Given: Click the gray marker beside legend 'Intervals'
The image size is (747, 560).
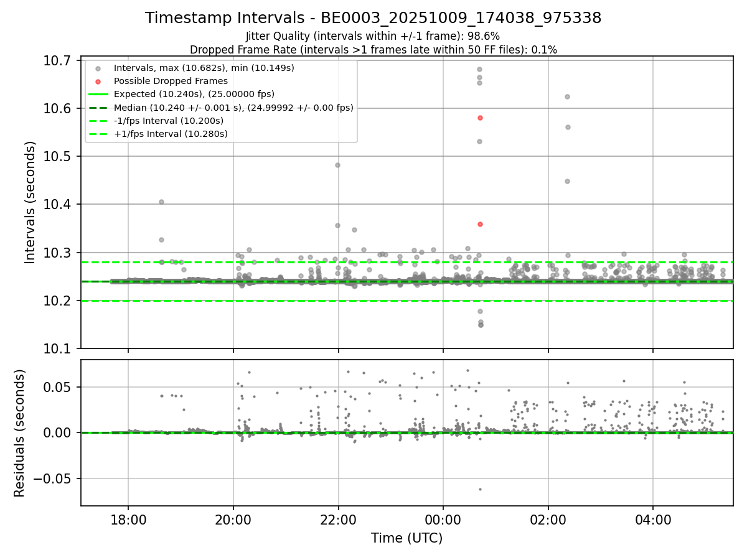Looking at the screenshot, I should tap(98, 68).
